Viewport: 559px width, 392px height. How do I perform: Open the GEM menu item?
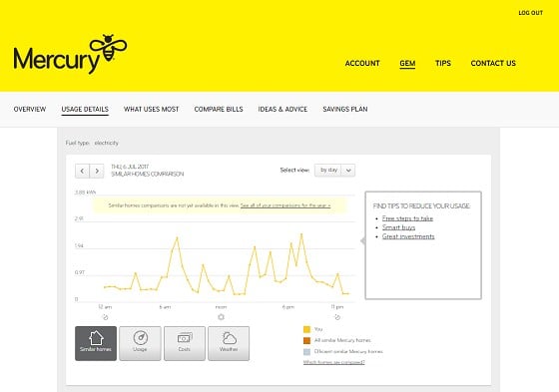pyautogui.click(x=407, y=64)
